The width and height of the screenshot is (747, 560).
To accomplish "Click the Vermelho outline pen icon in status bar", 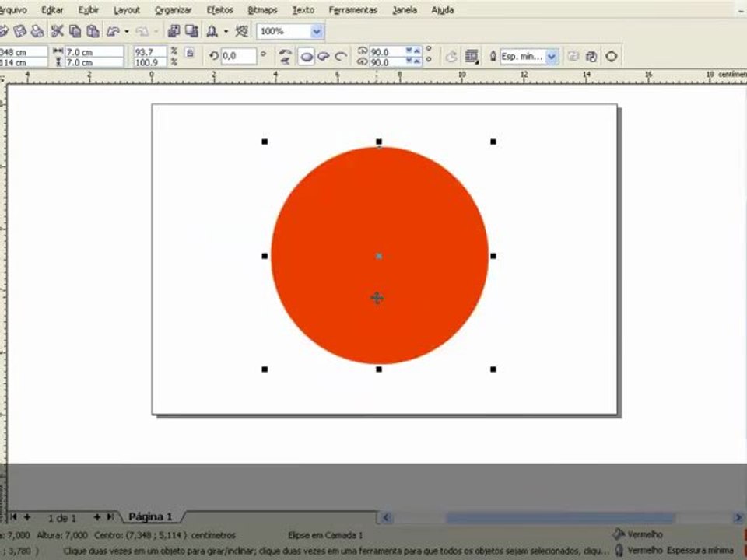I will click(619, 550).
